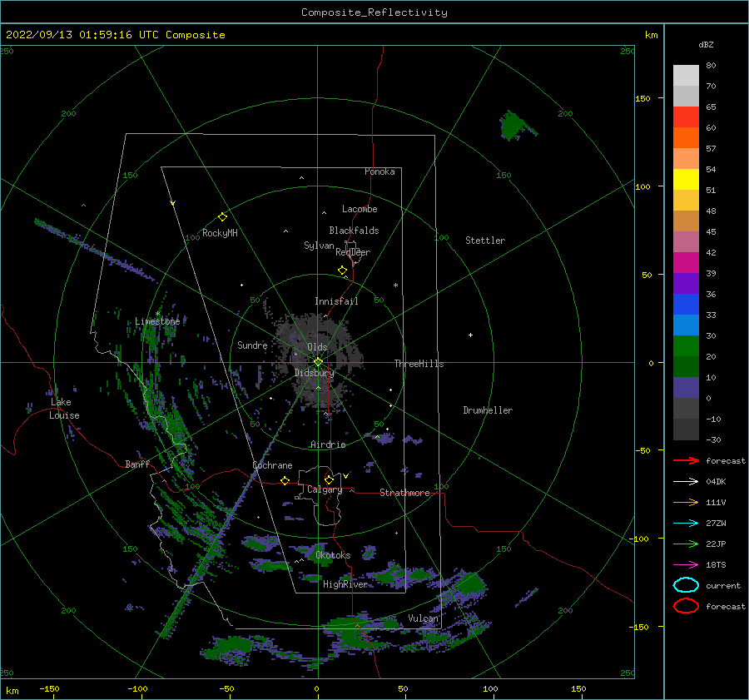Click the Limestone label
This screenshot has width=749, height=700.
(x=157, y=321)
